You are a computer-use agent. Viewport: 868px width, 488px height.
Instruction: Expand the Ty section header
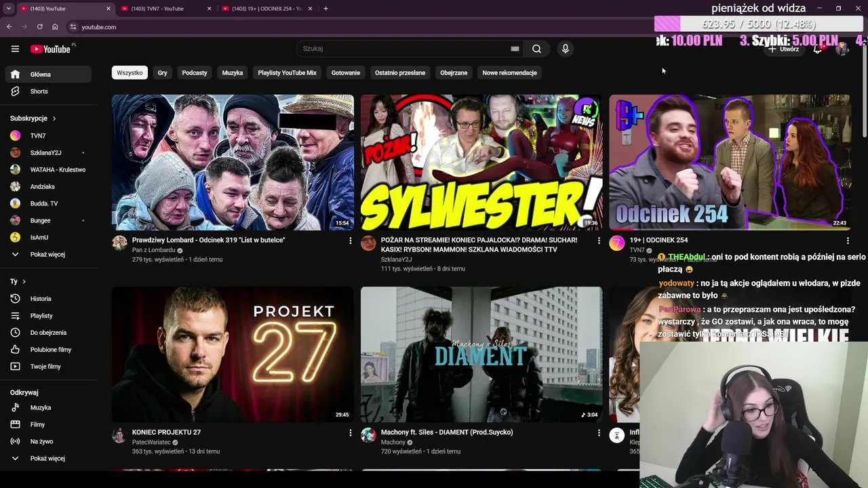click(x=18, y=281)
